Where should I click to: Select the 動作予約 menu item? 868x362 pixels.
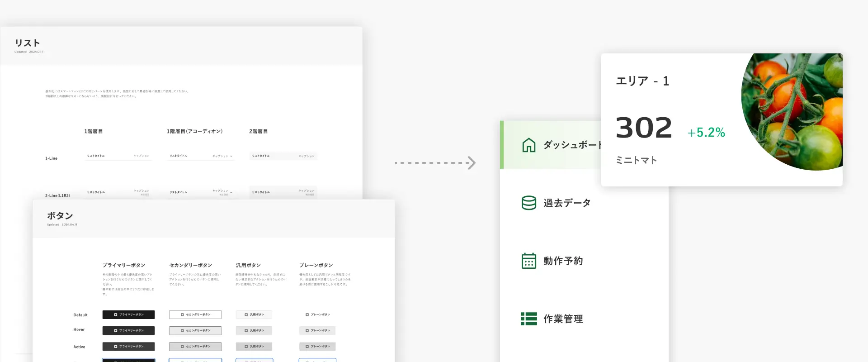pyautogui.click(x=563, y=261)
